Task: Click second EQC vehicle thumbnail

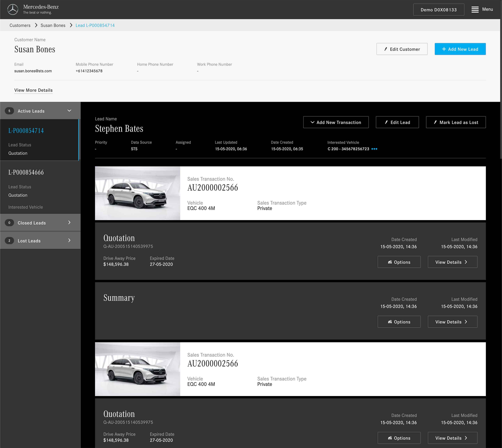Action: 137,369
